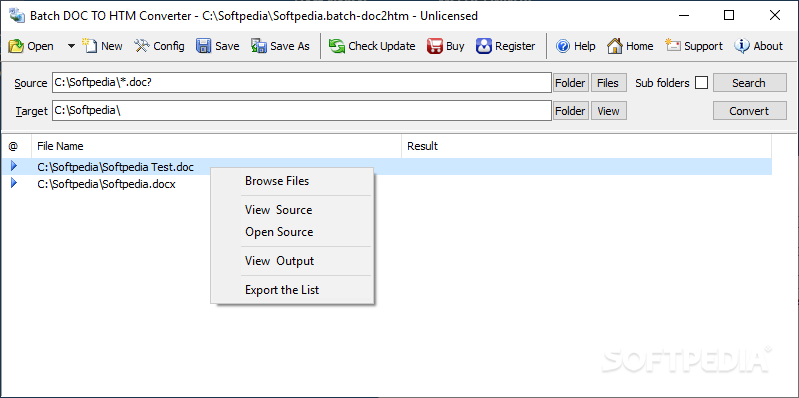799x398 pixels.
Task: Go to Home via house icon
Action: (615, 46)
